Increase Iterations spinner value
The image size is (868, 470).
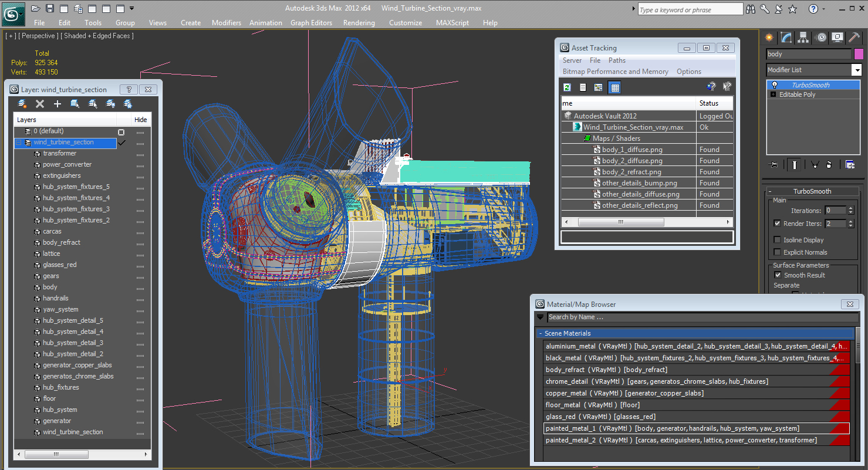850,208
